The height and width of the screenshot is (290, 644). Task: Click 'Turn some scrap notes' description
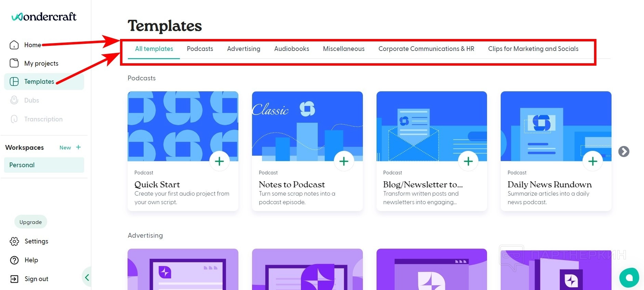[297, 198]
